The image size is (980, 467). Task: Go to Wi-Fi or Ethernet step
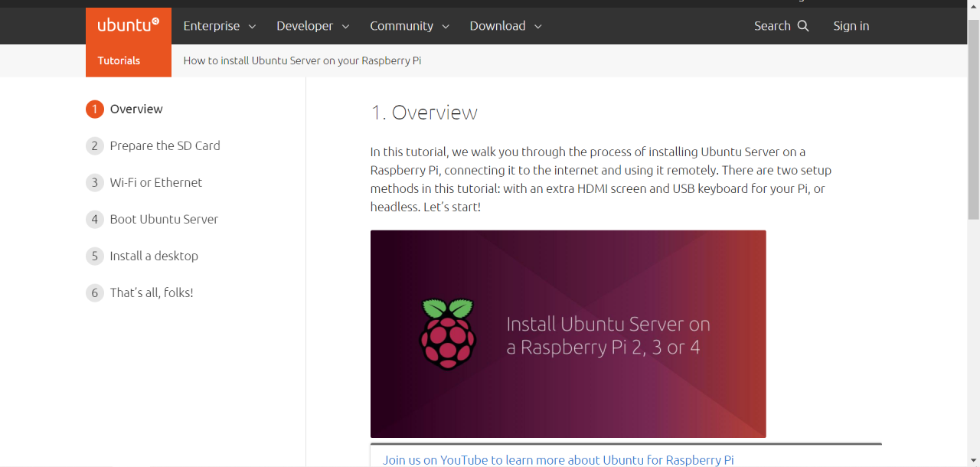click(156, 183)
